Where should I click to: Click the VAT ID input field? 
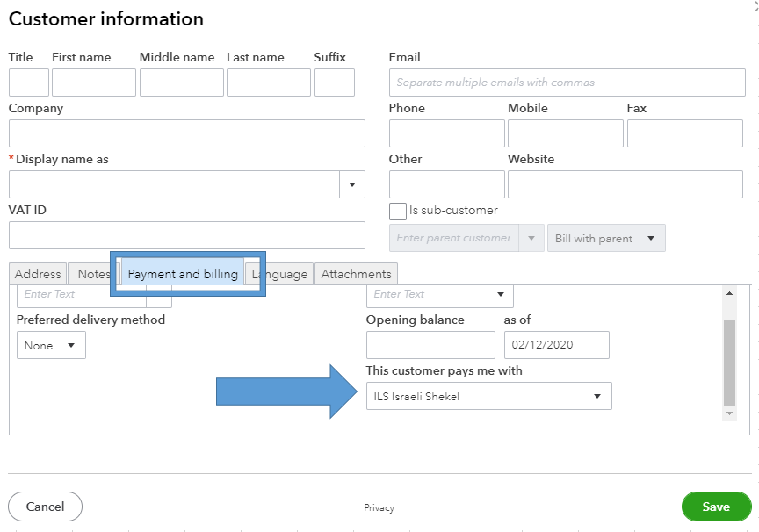click(x=186, y=235)
